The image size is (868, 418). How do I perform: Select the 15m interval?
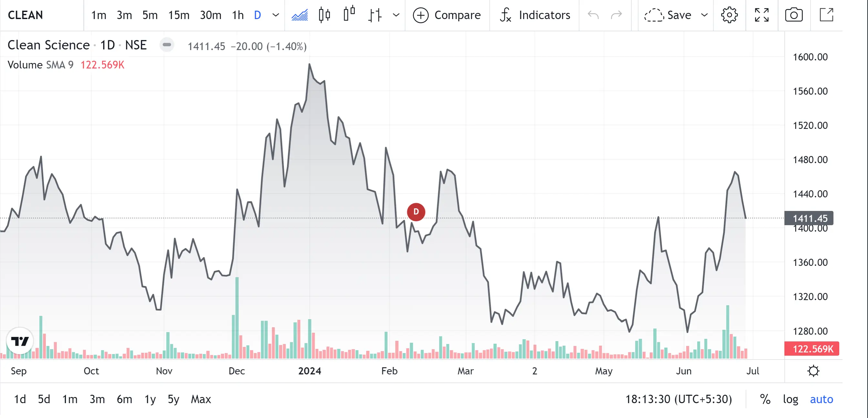[x=179, y=15]
